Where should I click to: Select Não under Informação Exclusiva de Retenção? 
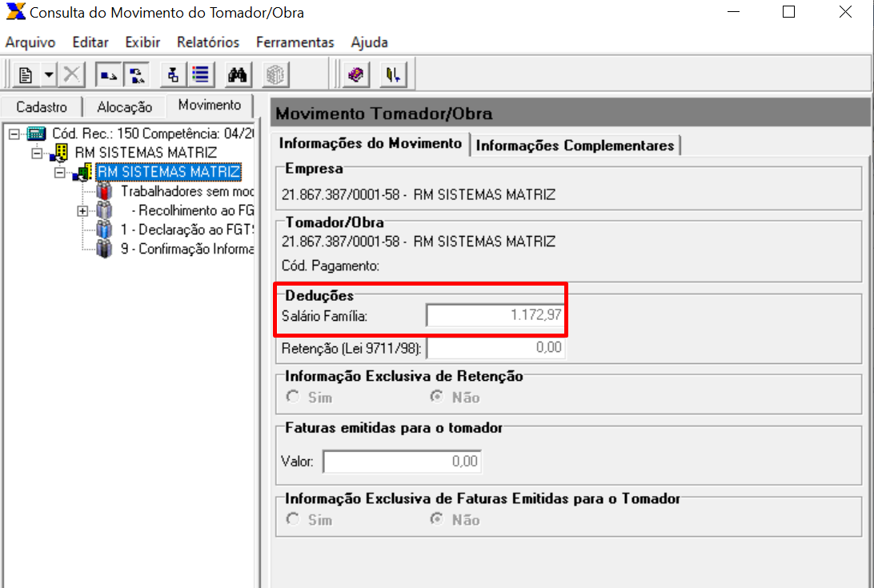click(436, 397)
